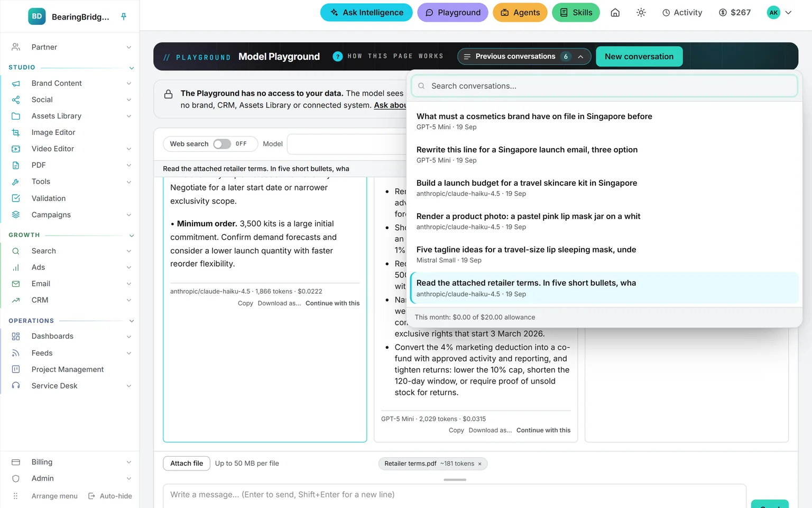Expand the Partner menu chevron
Screen dimensions: 812x508
(x=129, y=48)
